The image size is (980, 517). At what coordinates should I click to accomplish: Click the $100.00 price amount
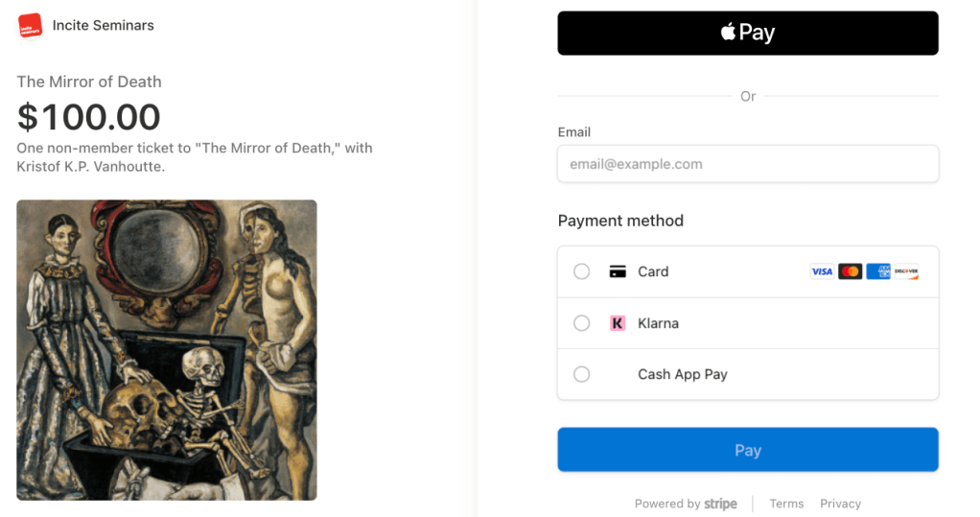89,117
